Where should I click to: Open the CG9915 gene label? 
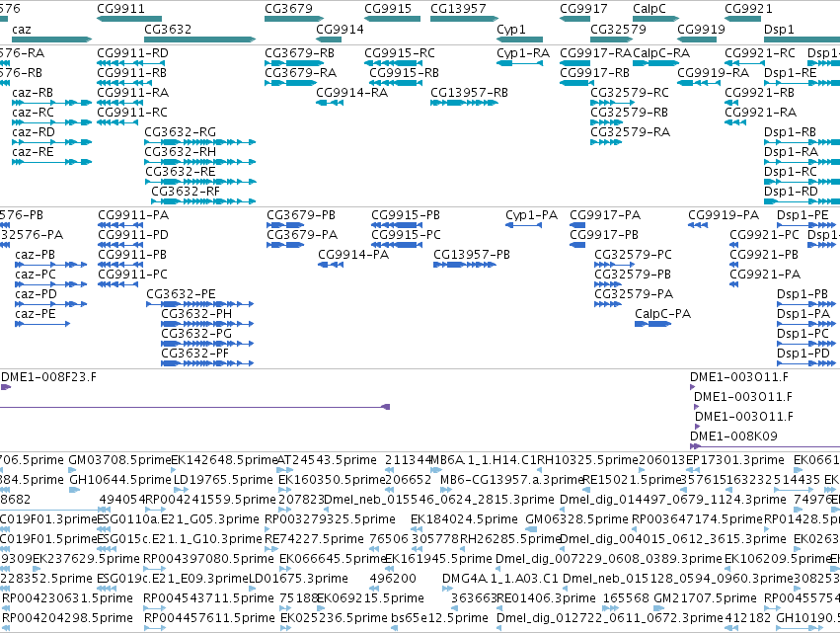[388, 9]
